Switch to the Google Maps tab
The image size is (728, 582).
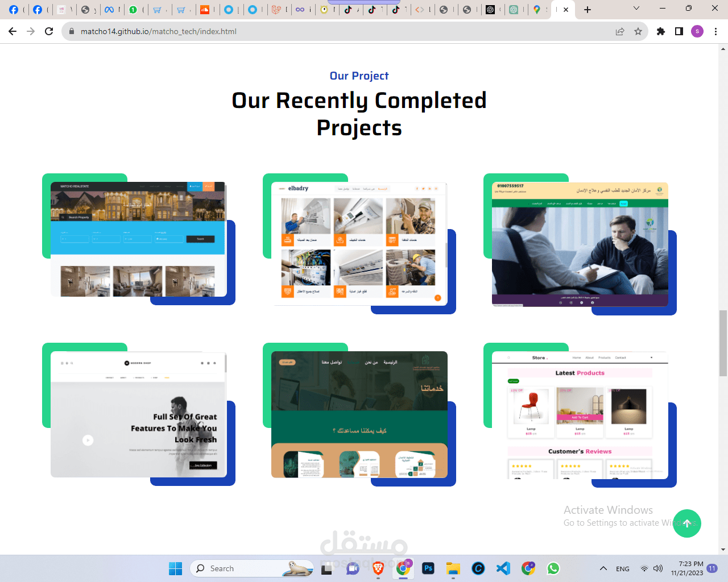[537, 9]
